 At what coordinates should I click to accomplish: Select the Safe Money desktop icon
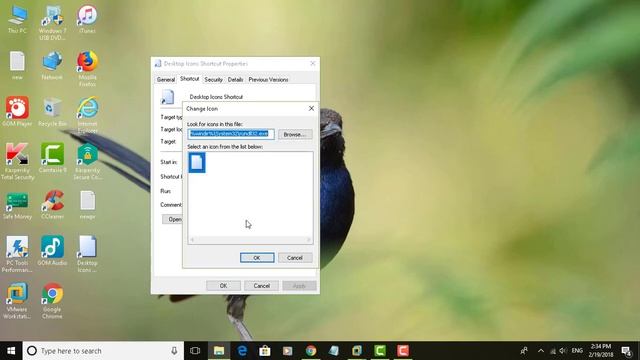click(x=17, y=205)
